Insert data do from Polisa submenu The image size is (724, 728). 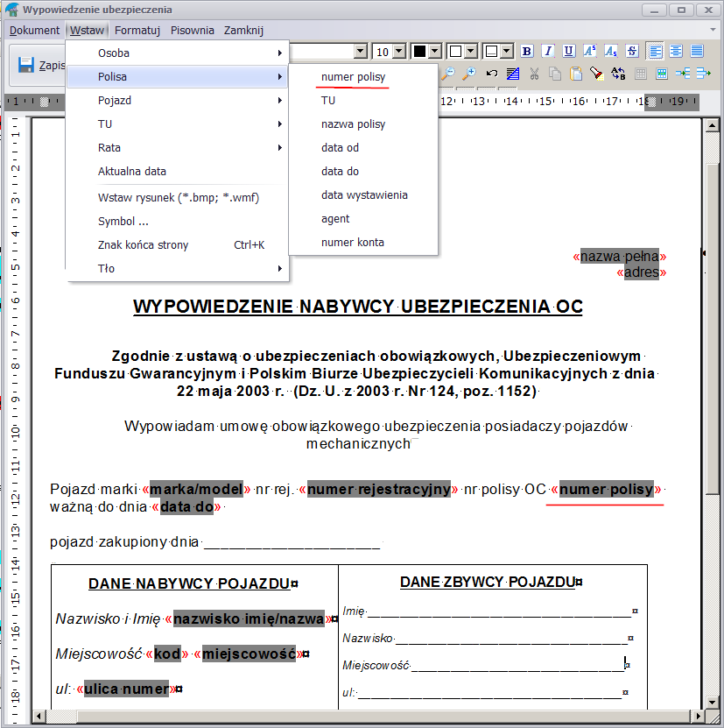363,172
